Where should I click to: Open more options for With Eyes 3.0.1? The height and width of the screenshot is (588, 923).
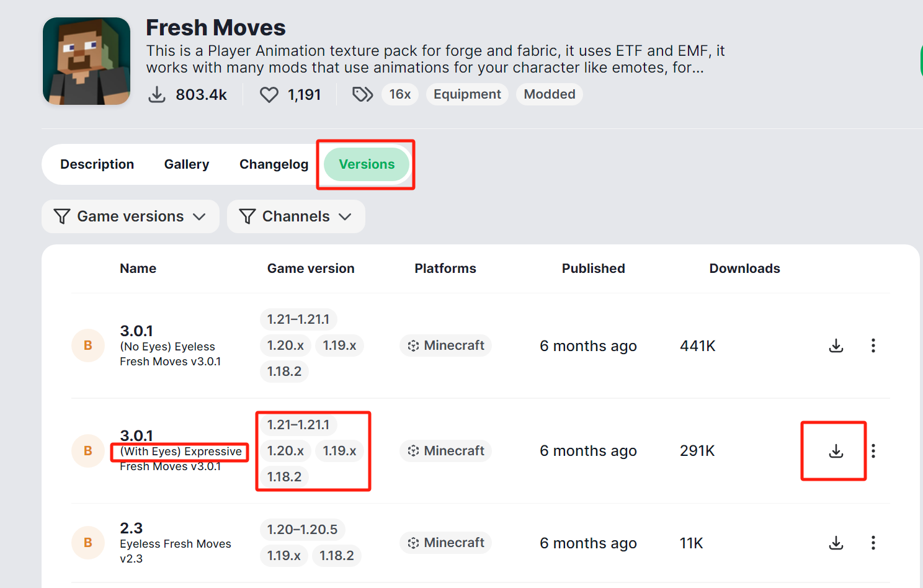click(873, 451)
